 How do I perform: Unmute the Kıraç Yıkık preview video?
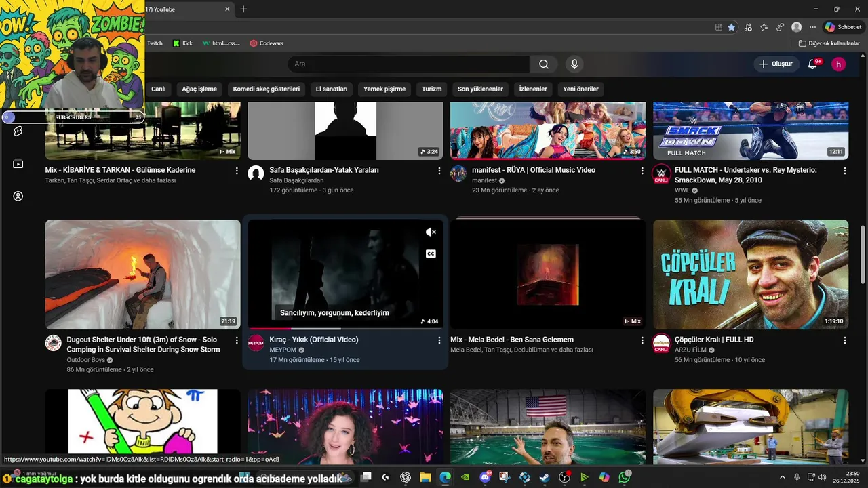[x=431, y=232]
